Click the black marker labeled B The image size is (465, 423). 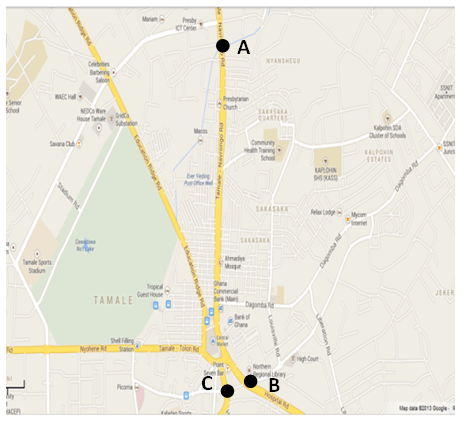[250, 381]
